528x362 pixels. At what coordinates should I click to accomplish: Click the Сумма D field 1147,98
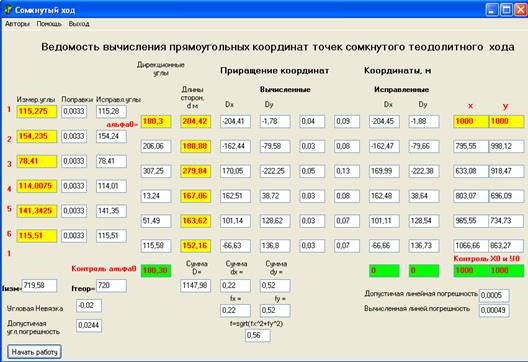pos(195,286)
